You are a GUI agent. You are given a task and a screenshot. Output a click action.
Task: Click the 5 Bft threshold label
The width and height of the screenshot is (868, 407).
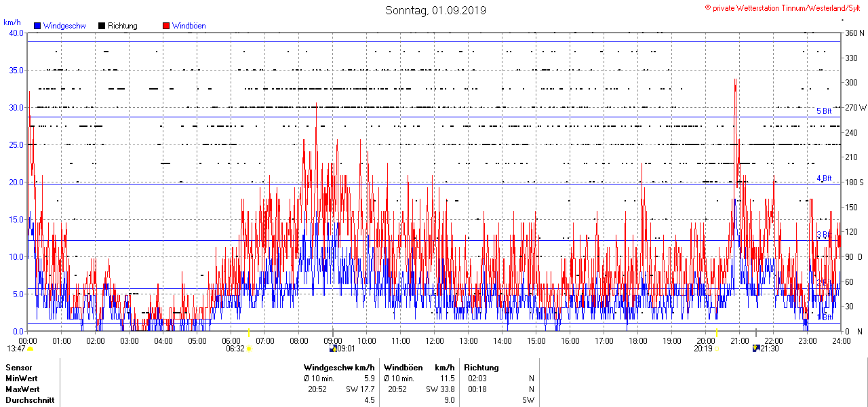824,111
